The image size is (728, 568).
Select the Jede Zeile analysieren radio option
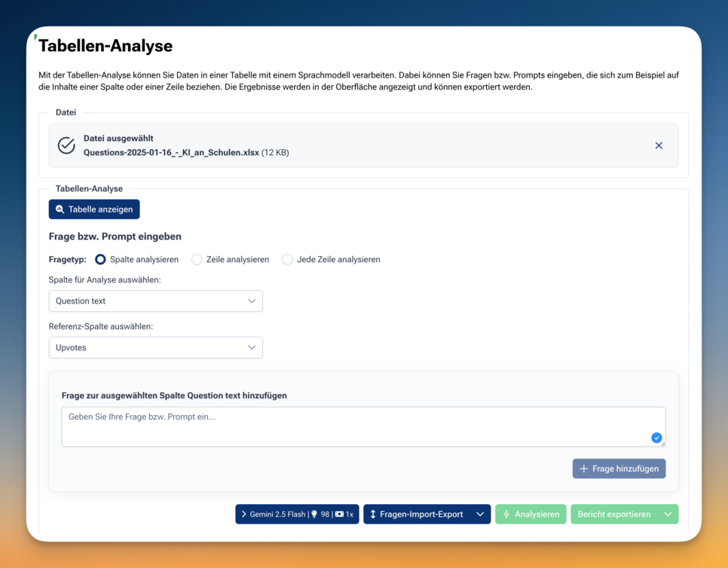[287, 259]
